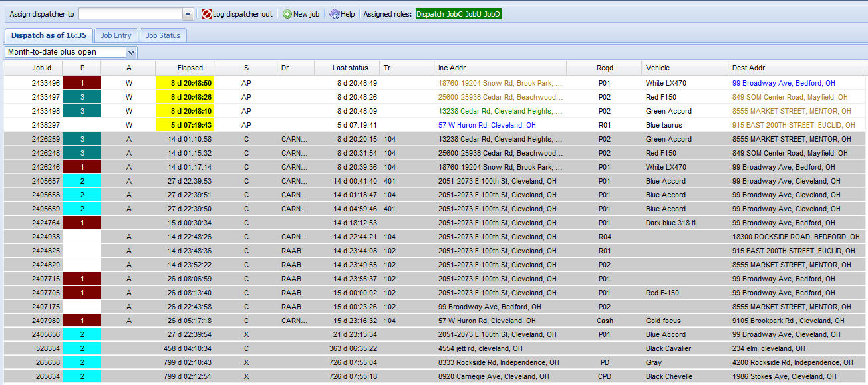Switch to the Job Status tab
Image resolution: width=868 pixels, height=385 pixels.
pos(163,35)
